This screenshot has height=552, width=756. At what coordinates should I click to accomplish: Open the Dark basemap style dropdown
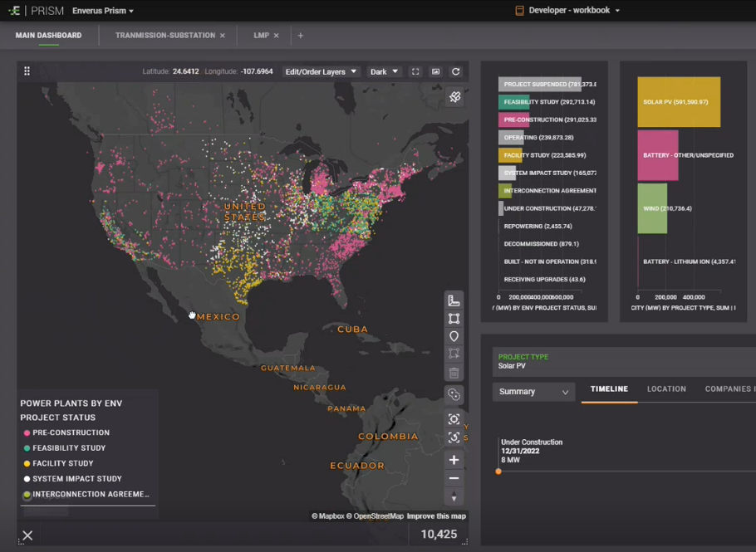coord(385,72)
